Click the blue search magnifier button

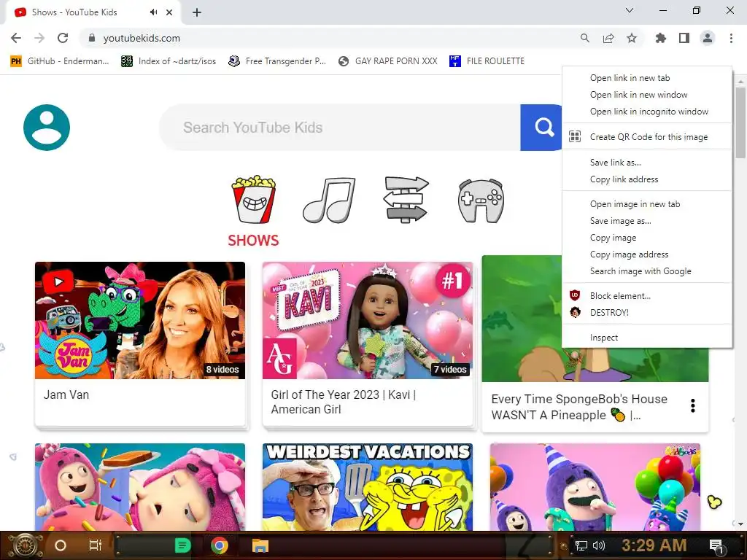point(543,127)
